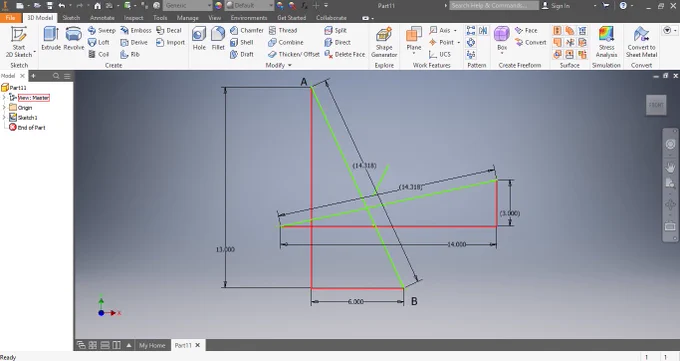Screen dimensions: 680x361
Task: Select the Decal tool
Action: coord(169,30)
